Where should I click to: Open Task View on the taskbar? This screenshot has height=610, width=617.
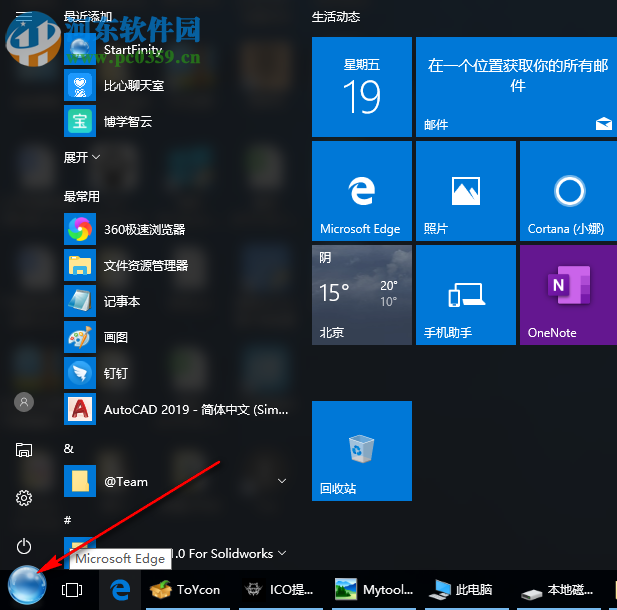(x=72, y=590)
